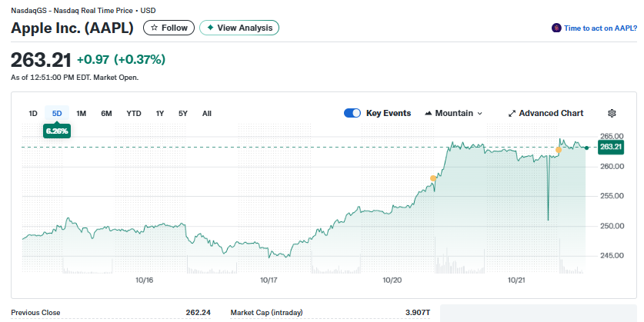Open chart settings gear icon
The width and height of the screenshot is (644, 322).
pyautogui.click(x=612, y=113)
